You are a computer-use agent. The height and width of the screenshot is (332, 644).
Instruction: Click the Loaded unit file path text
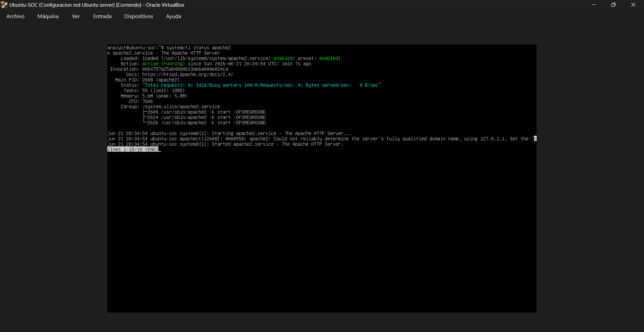216,58
